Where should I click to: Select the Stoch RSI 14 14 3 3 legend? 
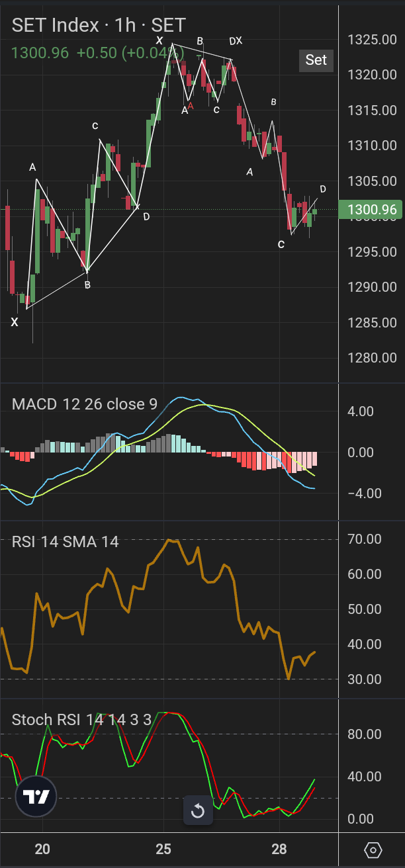(81, 719)
